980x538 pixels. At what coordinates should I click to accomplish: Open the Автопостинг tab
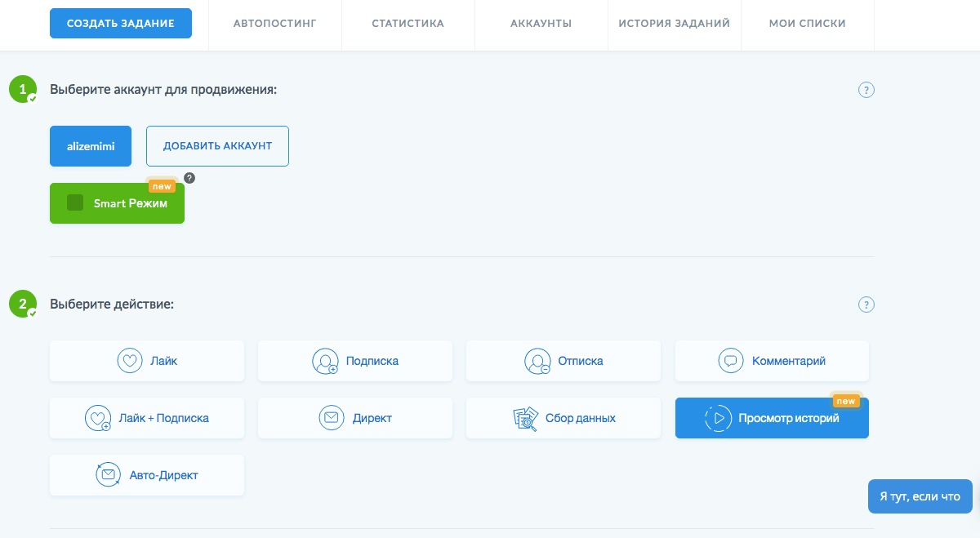pyautogui.click(x=275, y=24)
